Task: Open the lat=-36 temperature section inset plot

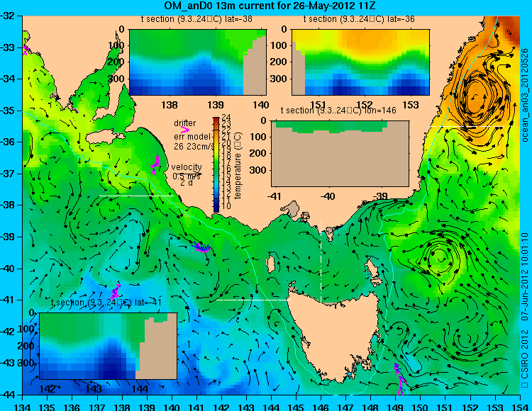Action: [x=360, y=62]
